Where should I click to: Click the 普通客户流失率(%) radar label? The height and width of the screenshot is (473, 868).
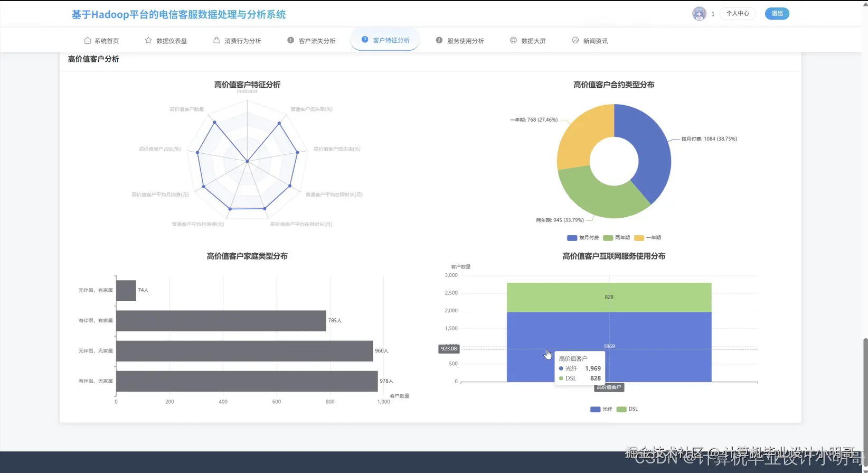[312, 109]
